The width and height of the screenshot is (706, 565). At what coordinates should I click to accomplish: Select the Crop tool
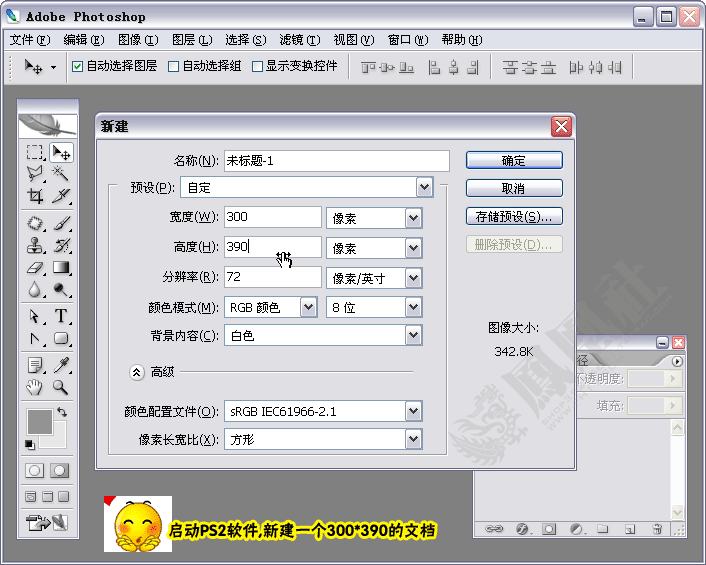coord(35,195)
